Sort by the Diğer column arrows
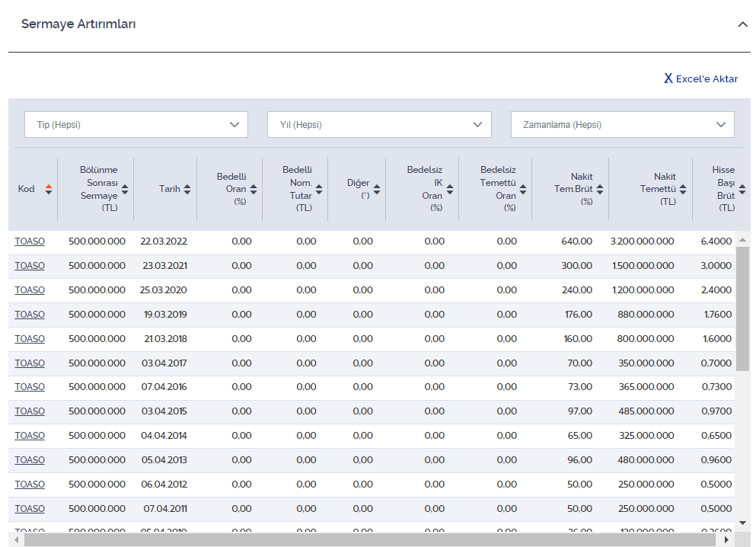756x547 pixels. pyautogui.click(x=377, y=189)
